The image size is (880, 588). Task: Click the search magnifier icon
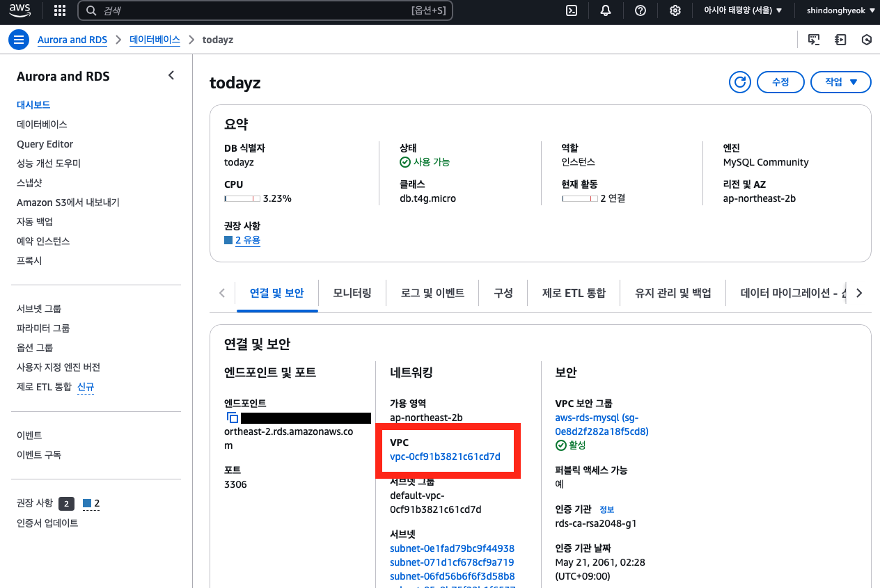pyautogui.click(x=91, y=10)
